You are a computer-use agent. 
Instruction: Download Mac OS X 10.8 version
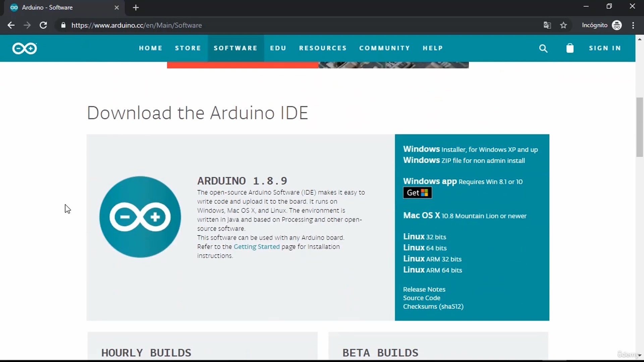(465, 216)
